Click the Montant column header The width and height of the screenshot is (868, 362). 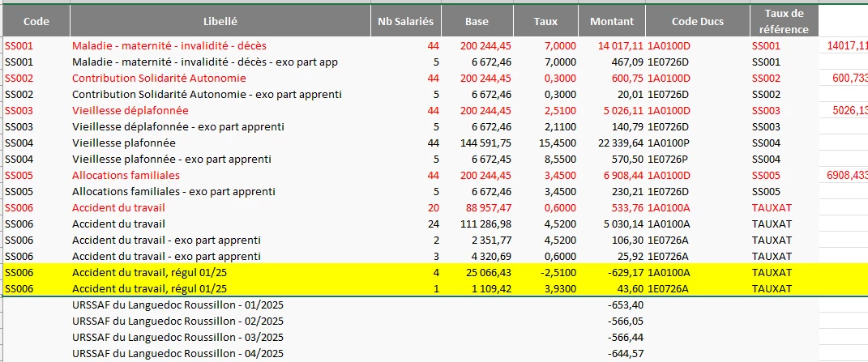point(612,21)
